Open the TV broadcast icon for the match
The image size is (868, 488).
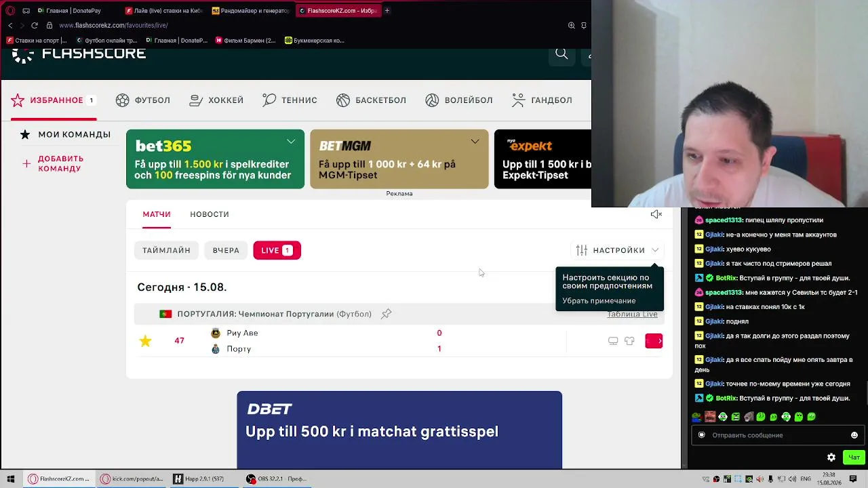pyautogui.click(x=613, y=341)
